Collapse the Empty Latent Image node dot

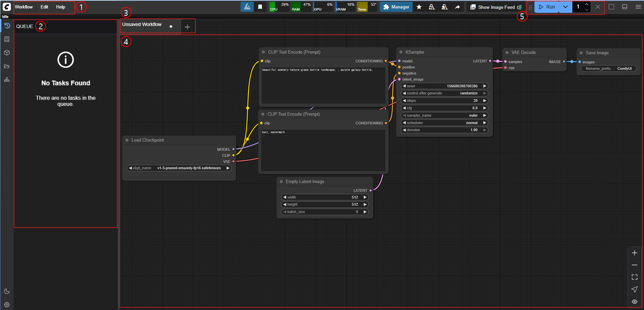coord(282,181)
